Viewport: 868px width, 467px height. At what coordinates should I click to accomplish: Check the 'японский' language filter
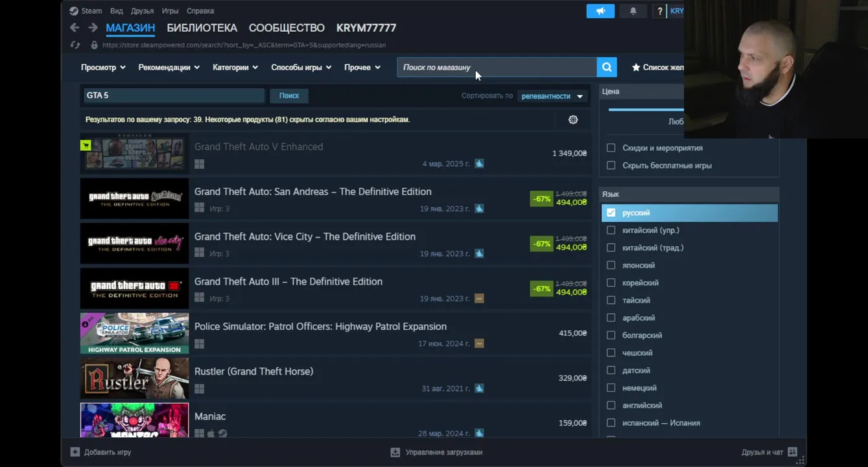[x=611, y=265]
